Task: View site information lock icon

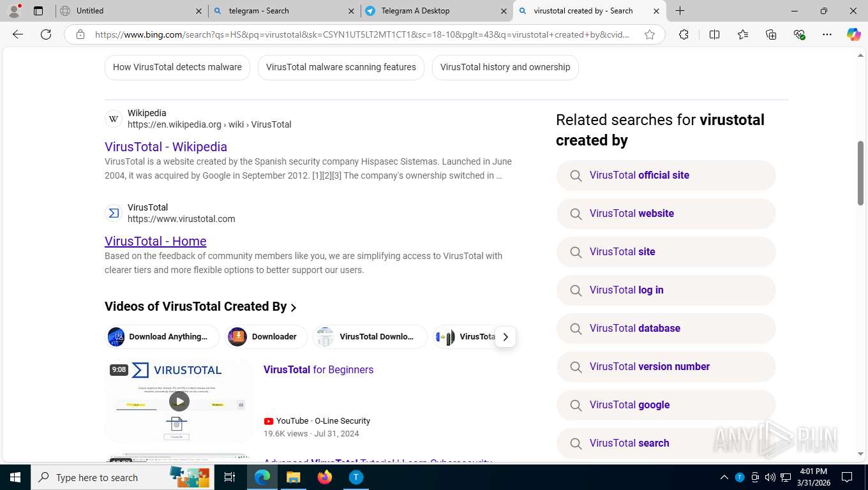Action: 80,34
